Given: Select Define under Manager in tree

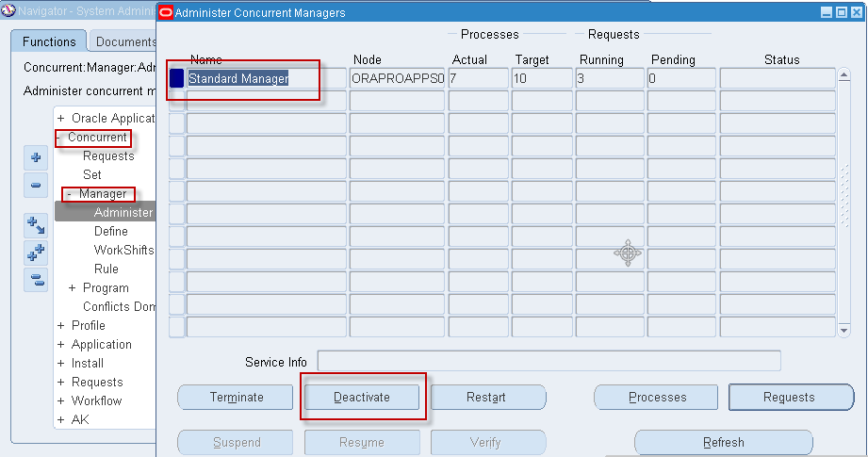Looking at the screenshot, I should [111, 232].
